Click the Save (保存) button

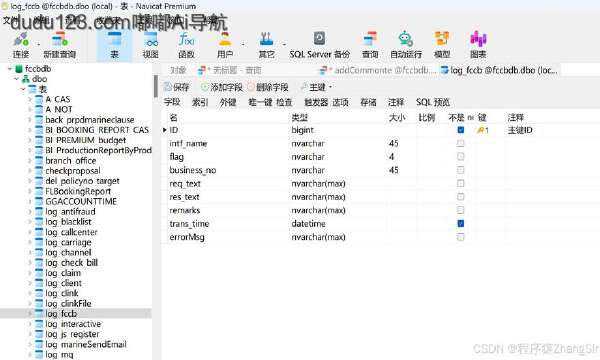click(x=176, y=87)
